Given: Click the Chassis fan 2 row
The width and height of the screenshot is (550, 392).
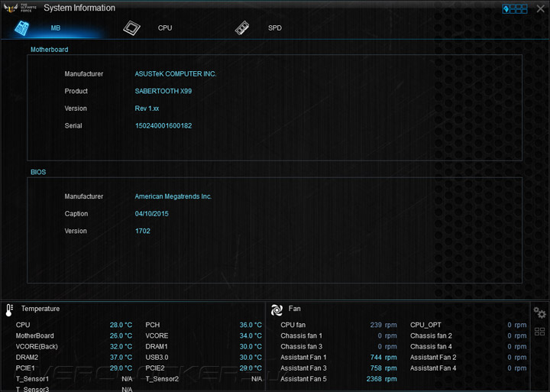Looking at the screenshot, I should click(x=468, y=336).
